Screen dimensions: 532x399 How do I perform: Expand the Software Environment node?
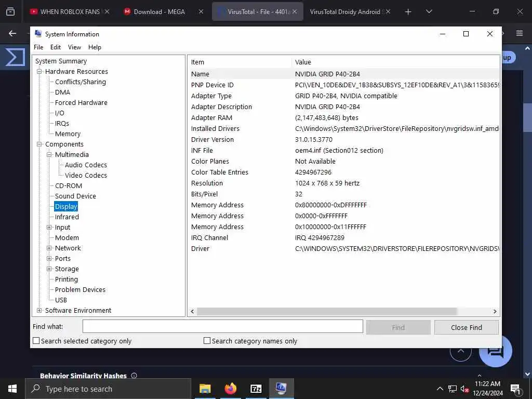pyautogui.click(x=39, y=311)
